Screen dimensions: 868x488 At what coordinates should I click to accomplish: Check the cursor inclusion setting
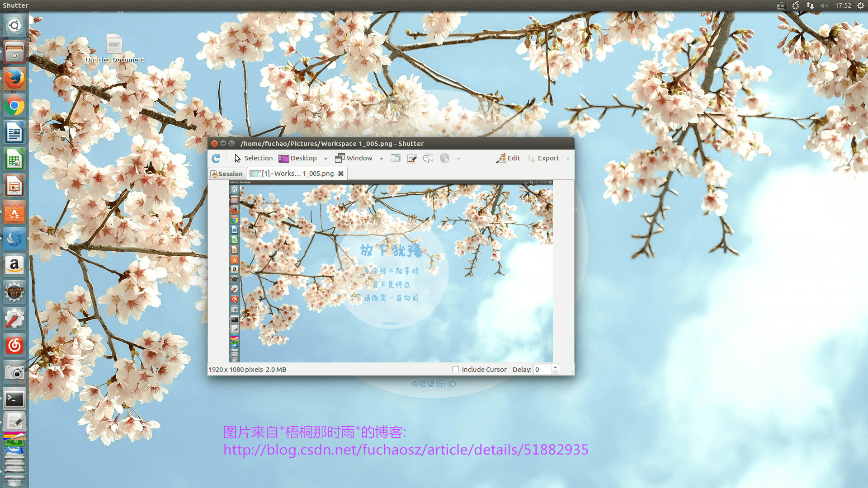pos(455,370)
